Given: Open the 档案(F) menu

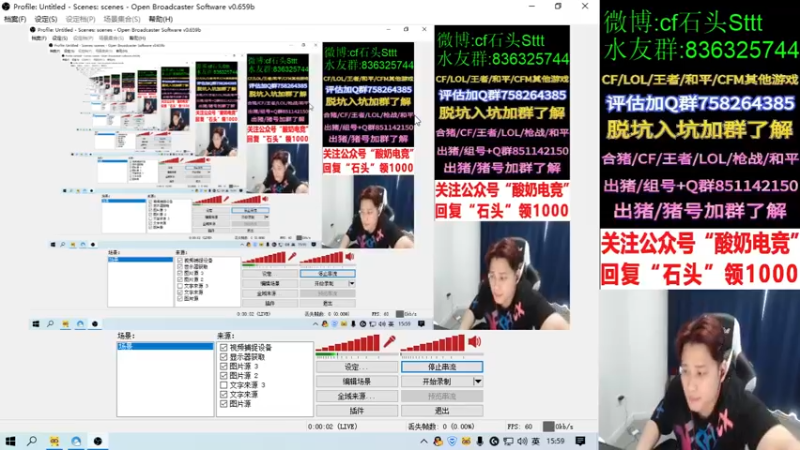Looking at the screenshot, I should point(15,19).
